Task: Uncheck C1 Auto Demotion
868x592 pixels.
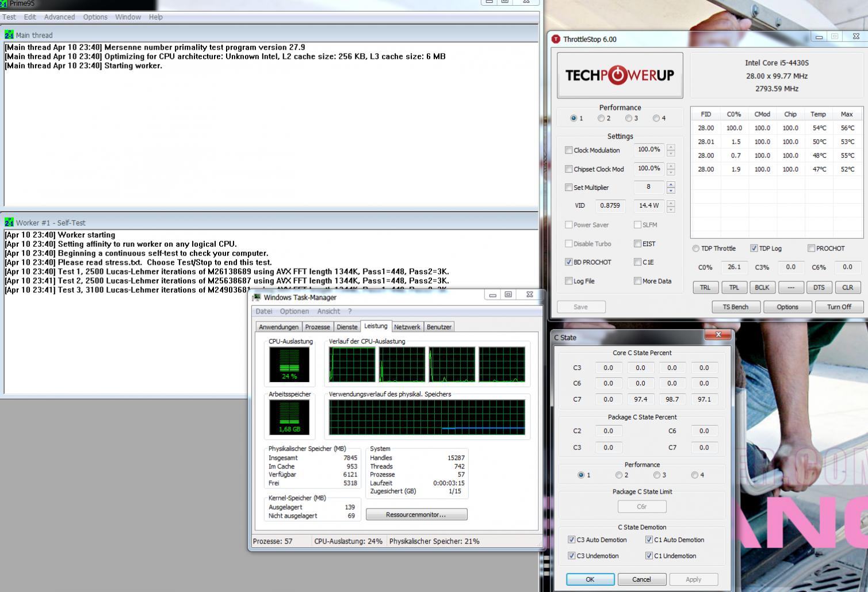Action: [649, 540]
